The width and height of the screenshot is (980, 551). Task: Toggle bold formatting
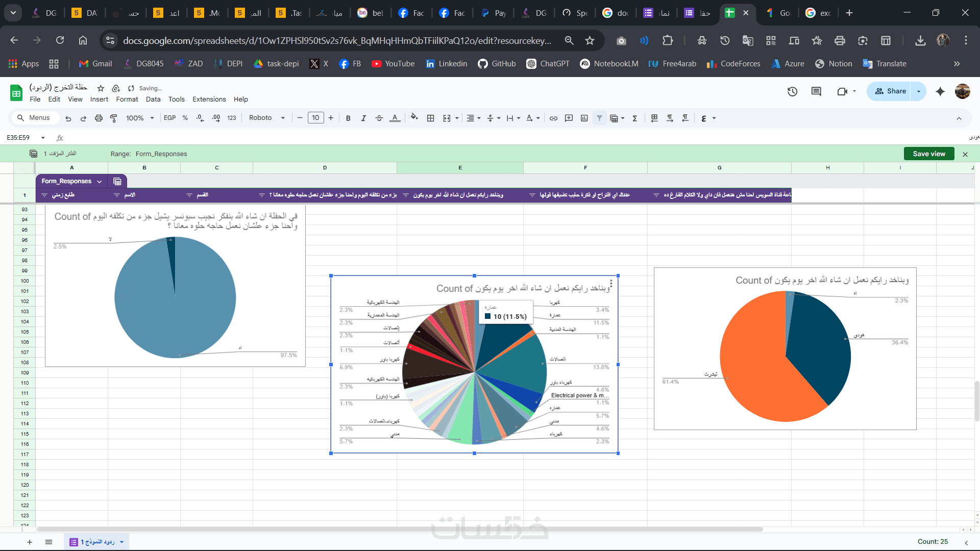[348, 118]
